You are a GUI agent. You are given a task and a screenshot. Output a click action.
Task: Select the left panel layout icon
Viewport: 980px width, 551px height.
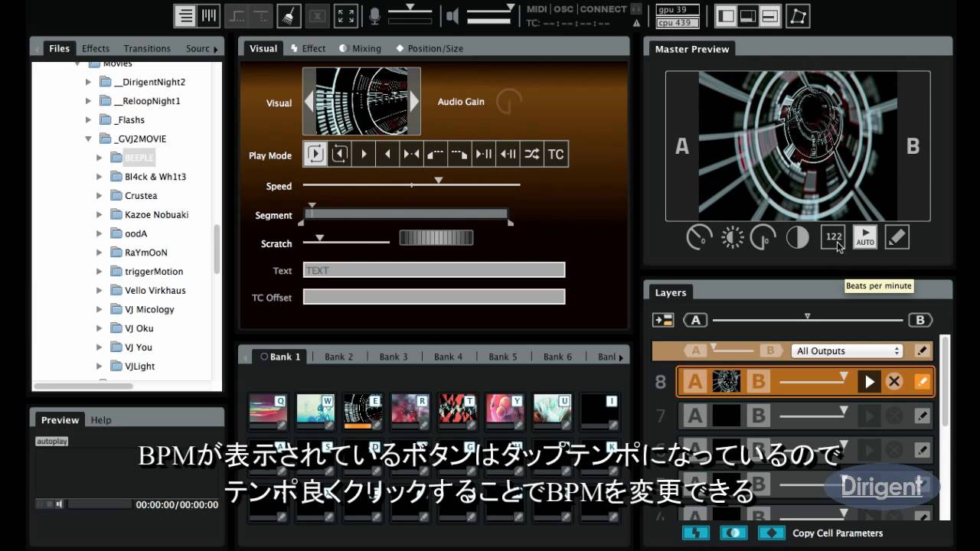[726, 15]
